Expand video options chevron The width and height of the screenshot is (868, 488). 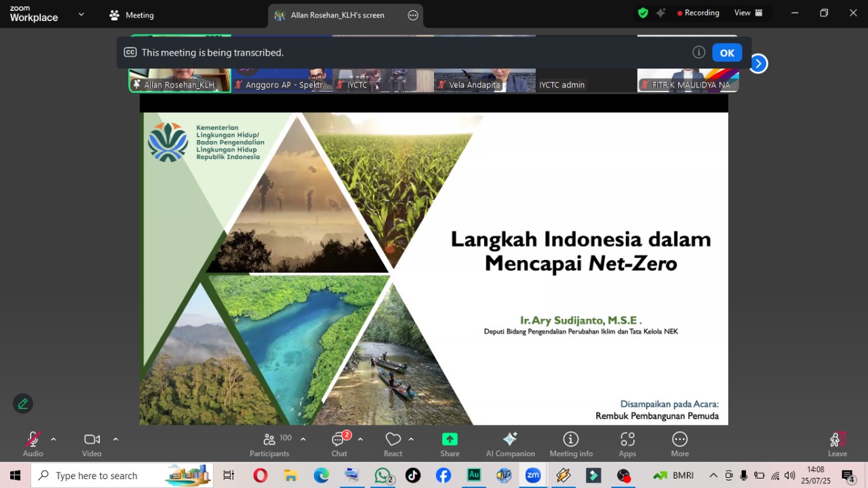click(x=115, y=439)
